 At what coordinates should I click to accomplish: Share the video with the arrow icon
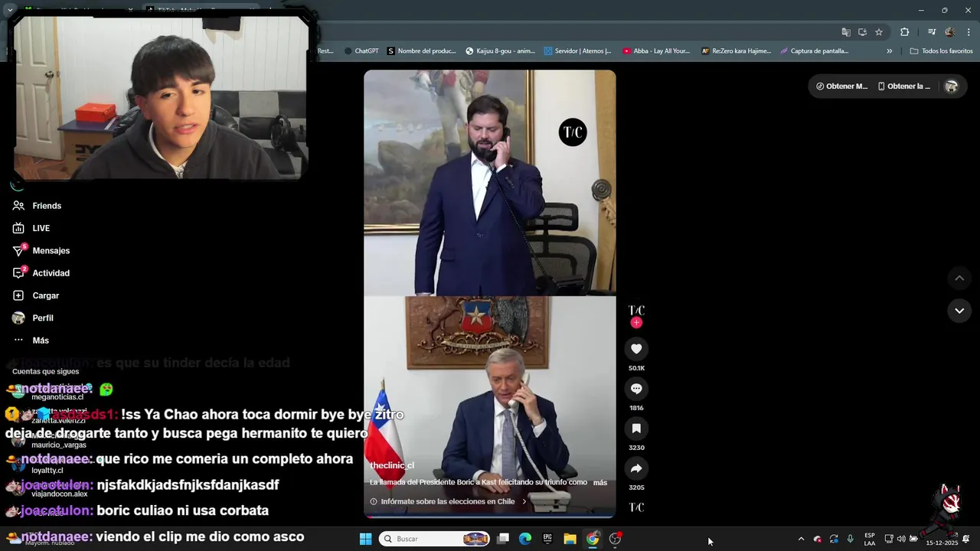636,468
